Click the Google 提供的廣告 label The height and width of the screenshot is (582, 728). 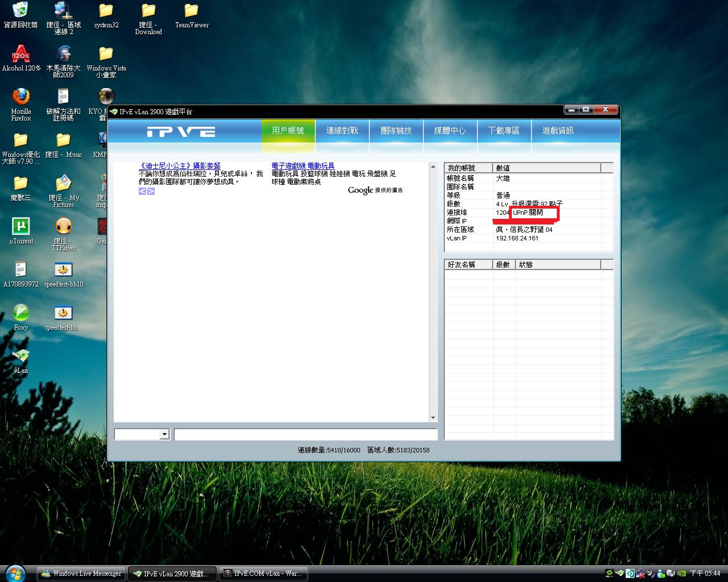375,190
